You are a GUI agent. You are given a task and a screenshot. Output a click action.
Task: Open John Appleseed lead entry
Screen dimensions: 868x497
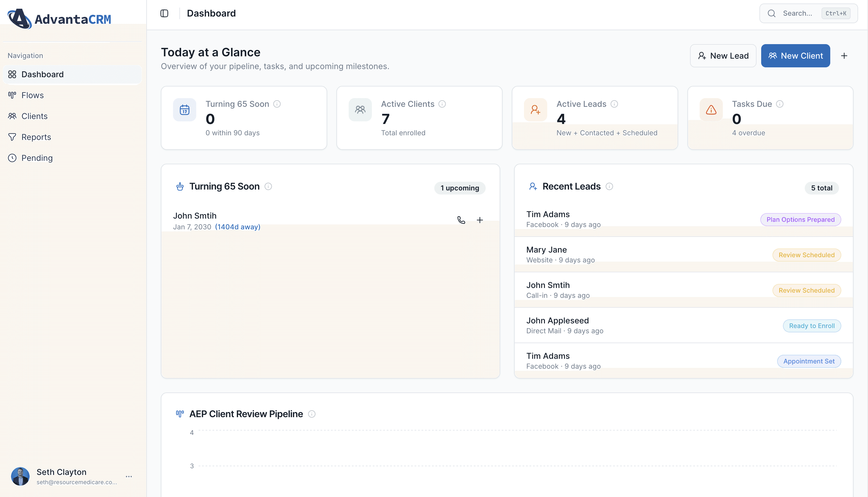tap(557, 320)
